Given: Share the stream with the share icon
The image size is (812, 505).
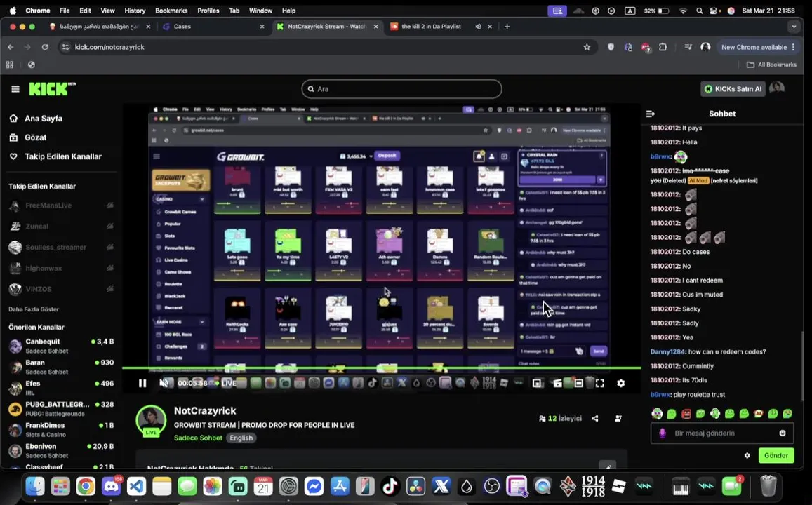Looking at the screenshot, I should 595,419.
